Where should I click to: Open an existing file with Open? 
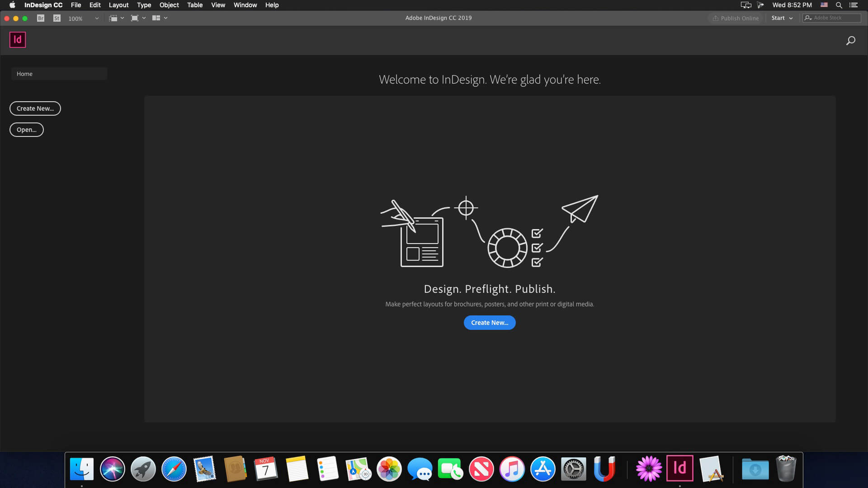[x=26, y=129]
